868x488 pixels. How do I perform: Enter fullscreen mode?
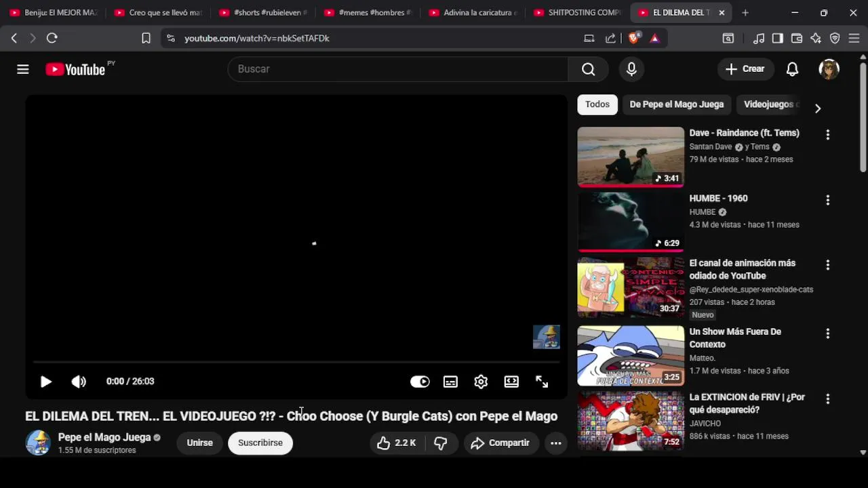point(542,382)
